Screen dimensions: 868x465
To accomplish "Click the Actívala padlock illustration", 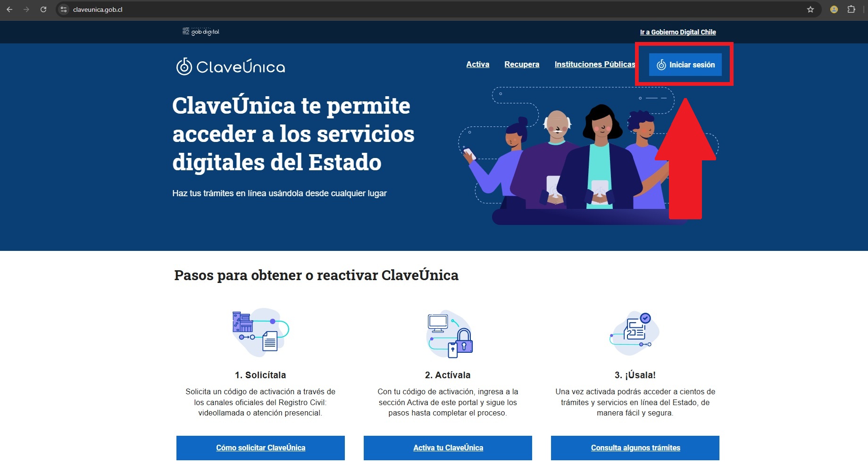I will click(x=450, y=334).
